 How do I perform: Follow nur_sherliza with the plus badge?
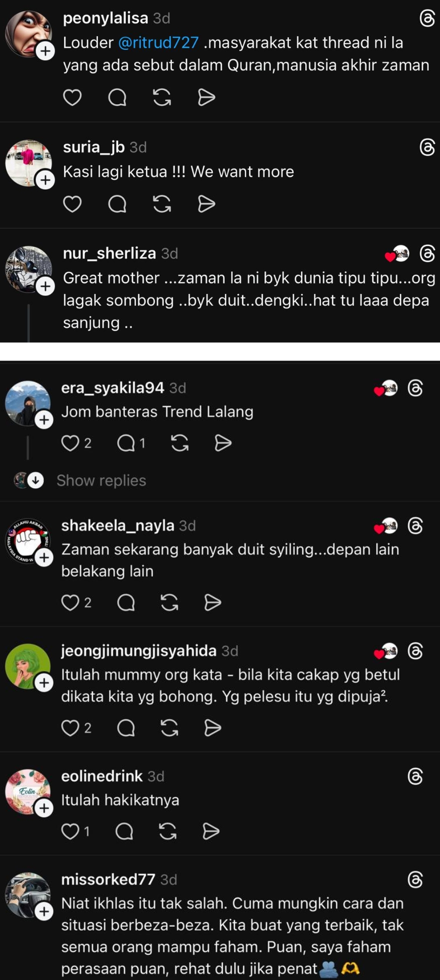tap(45, 286)
